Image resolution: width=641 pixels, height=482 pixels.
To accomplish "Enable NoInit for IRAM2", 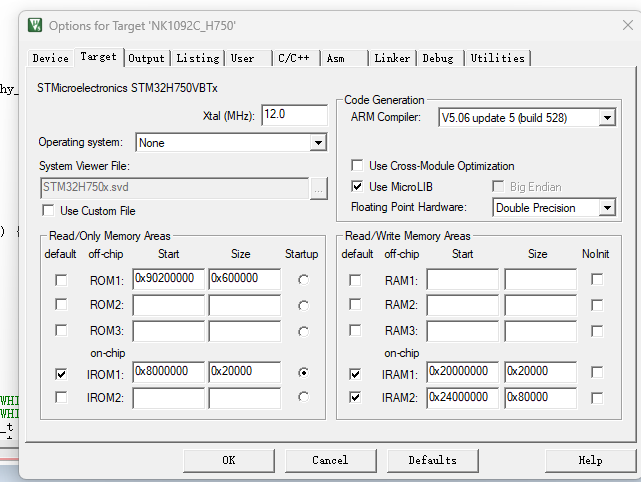I will [597, 398].
